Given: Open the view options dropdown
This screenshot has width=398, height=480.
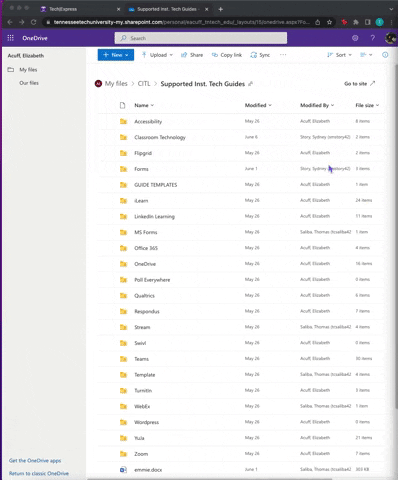Looking at the screenshot, I should pos(366,55).
